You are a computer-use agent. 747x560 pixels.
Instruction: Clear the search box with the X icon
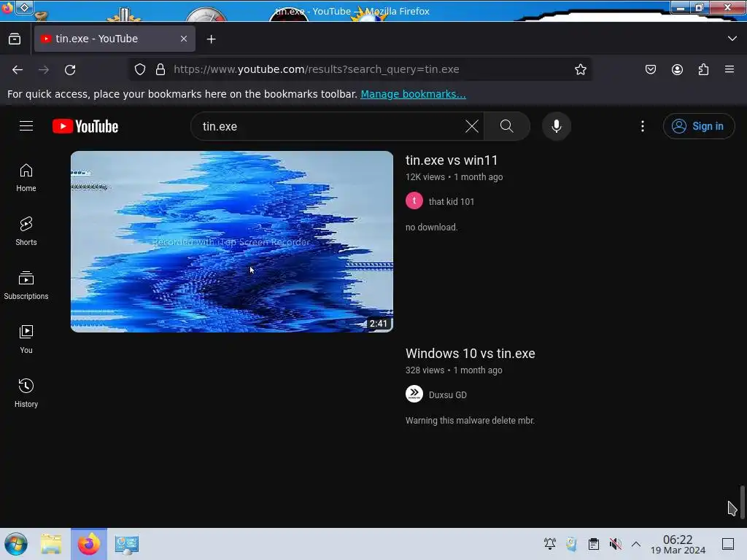tap(472, 126)
